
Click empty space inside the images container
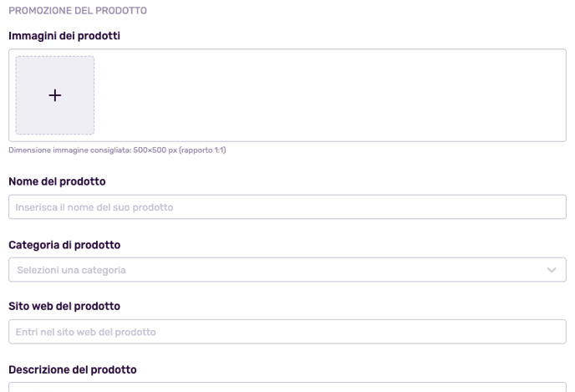pyautogui.click(x=330, y=95)
